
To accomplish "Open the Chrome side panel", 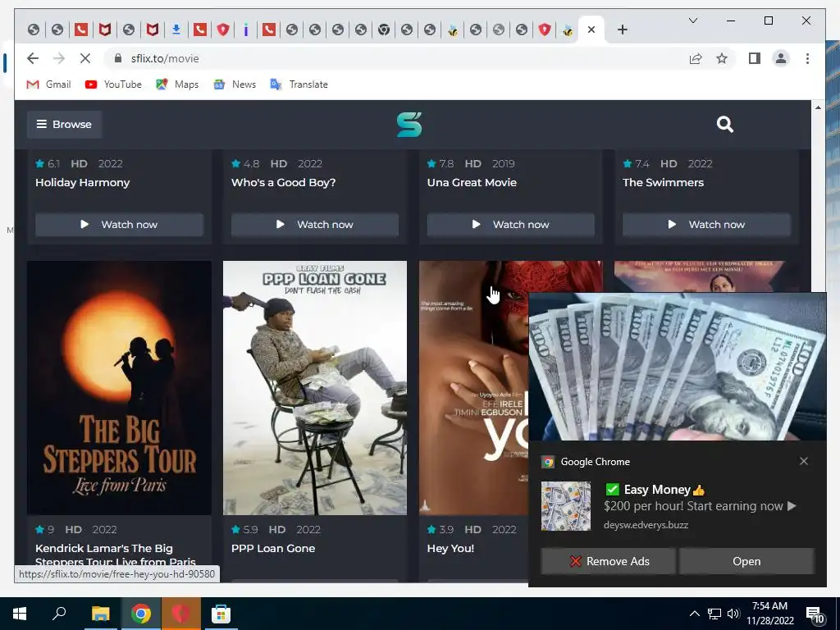I will (x=755, y=58).
